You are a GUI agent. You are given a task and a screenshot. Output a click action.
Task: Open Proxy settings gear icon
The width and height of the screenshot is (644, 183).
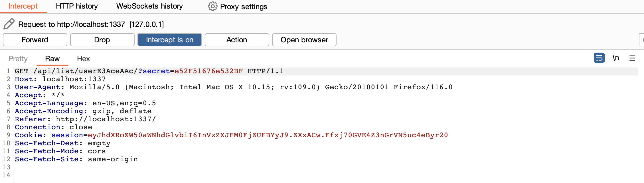(x=212, y=6)
